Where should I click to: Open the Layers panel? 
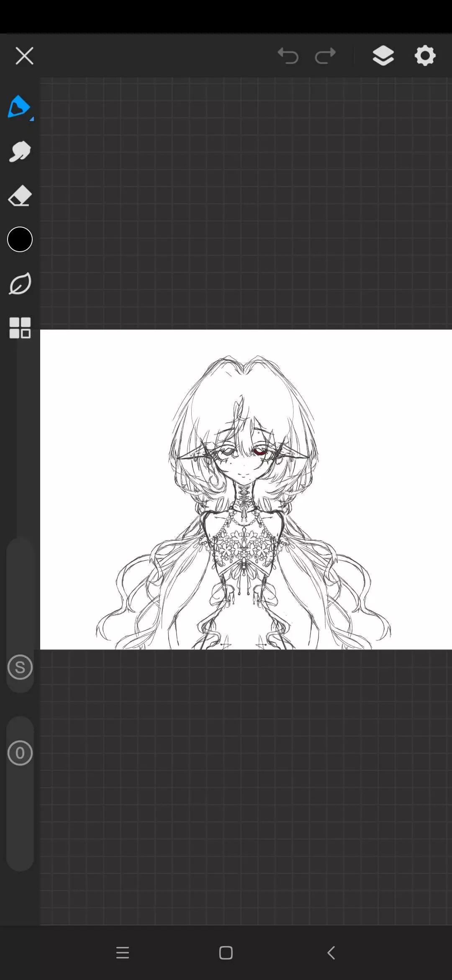[383, 56]
